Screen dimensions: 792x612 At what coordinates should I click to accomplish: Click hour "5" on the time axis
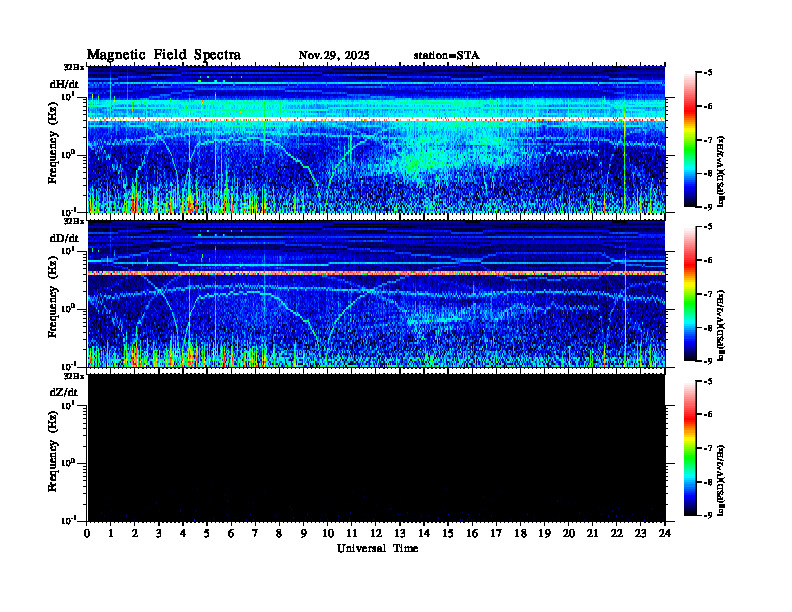point(207,534)
